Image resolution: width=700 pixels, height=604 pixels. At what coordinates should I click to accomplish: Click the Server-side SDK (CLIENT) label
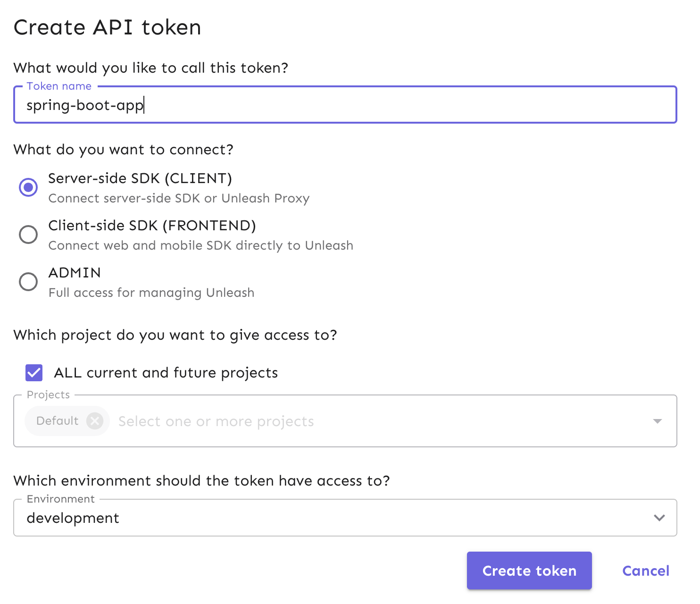(x=140, y=178)
